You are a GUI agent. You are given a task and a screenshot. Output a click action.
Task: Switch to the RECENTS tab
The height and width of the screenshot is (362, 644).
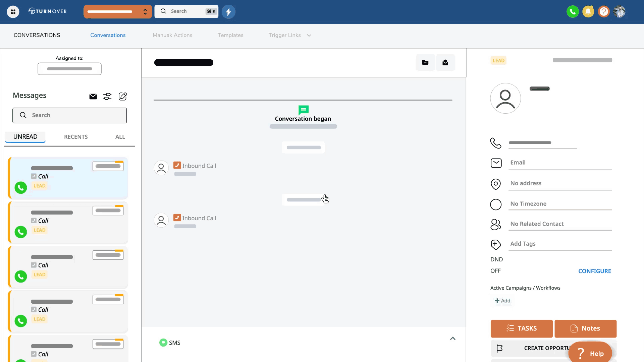(76, 137)
